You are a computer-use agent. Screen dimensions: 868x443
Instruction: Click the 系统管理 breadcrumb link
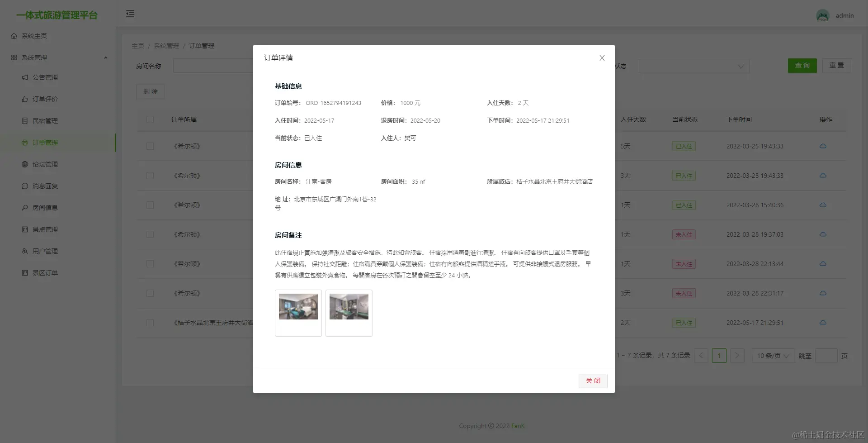pyautogui.click(x=166, y=46)
